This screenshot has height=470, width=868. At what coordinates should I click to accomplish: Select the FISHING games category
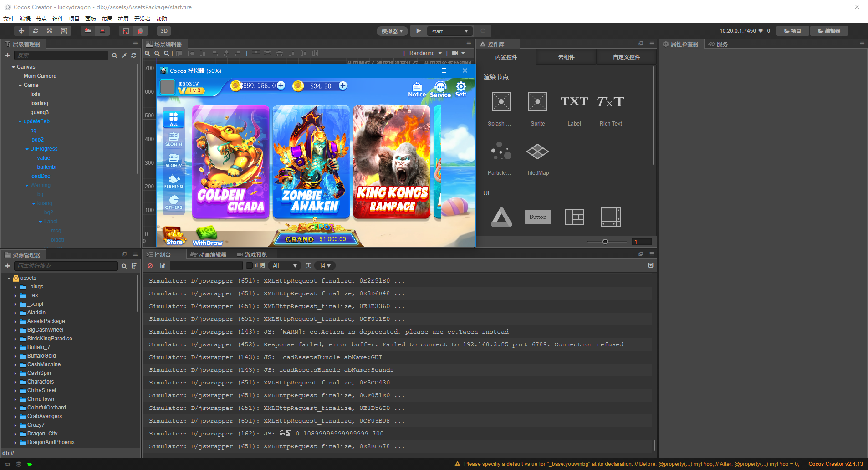(x=174, y=182)
